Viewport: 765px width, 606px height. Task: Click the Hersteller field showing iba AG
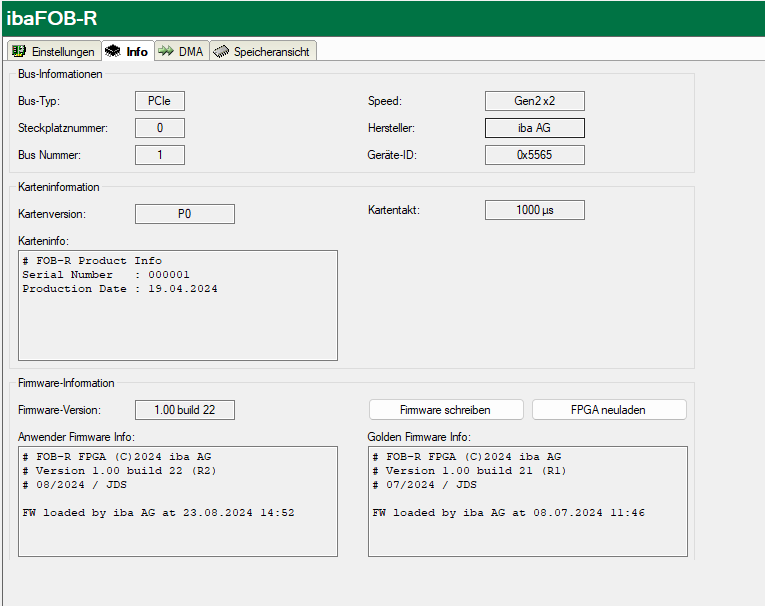coord(534,128)
